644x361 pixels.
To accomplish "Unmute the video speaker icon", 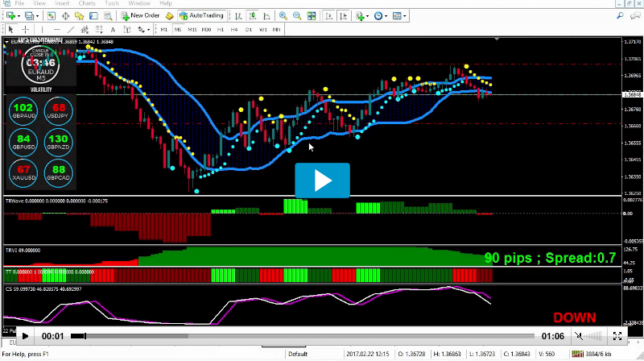I will 579,336.
